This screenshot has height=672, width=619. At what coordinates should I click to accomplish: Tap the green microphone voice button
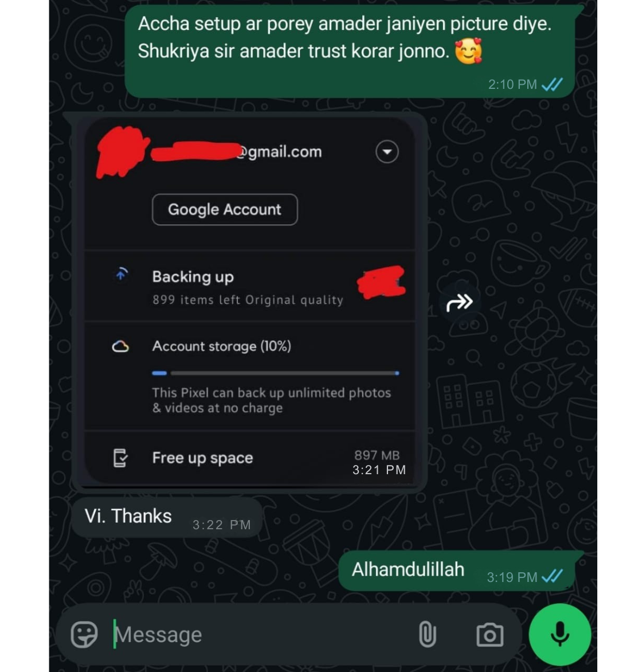(559, 634)
